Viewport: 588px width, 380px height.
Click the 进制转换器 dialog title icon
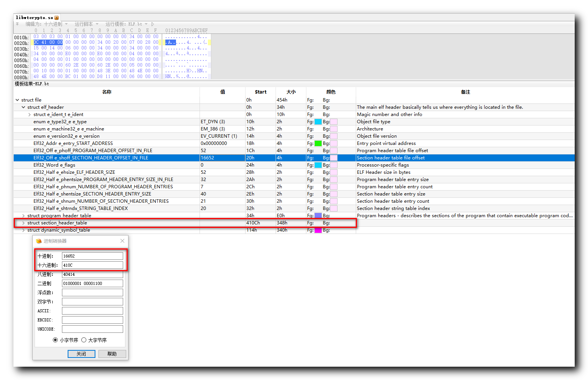[39, 241]
